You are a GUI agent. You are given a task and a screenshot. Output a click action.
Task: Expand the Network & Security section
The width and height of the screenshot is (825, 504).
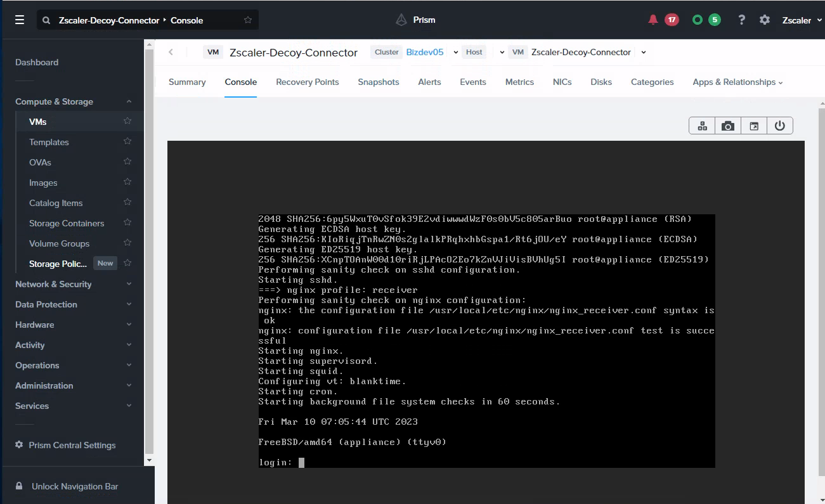129,284
